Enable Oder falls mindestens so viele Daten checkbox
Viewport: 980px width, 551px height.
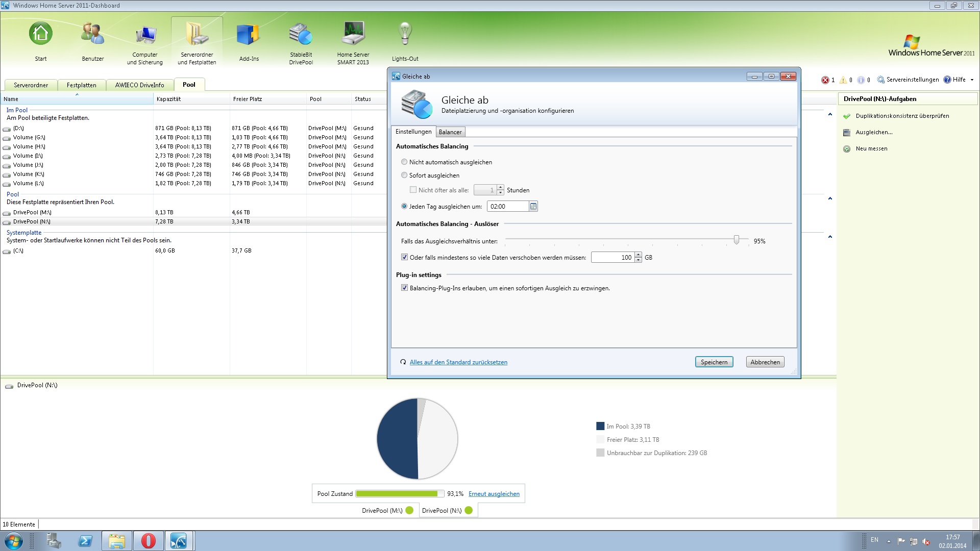[405, 257]
